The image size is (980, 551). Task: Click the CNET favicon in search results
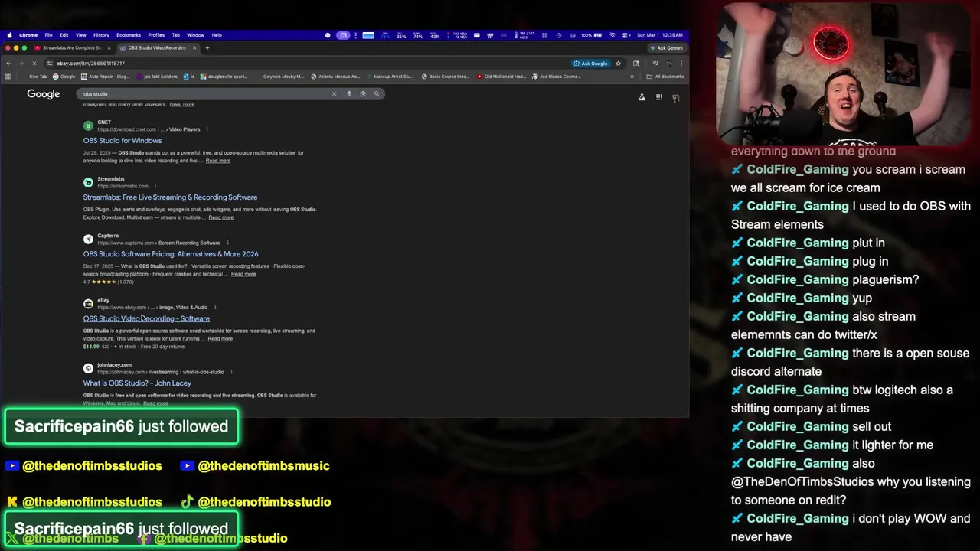click(x=88, y=126)
